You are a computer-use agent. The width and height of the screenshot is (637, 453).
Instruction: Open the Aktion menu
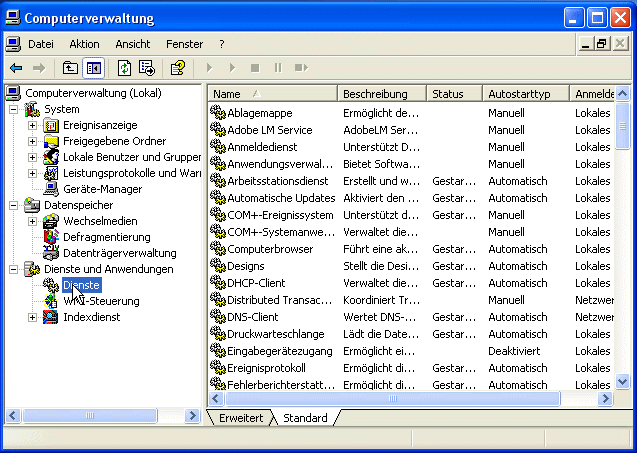[84, 44]
